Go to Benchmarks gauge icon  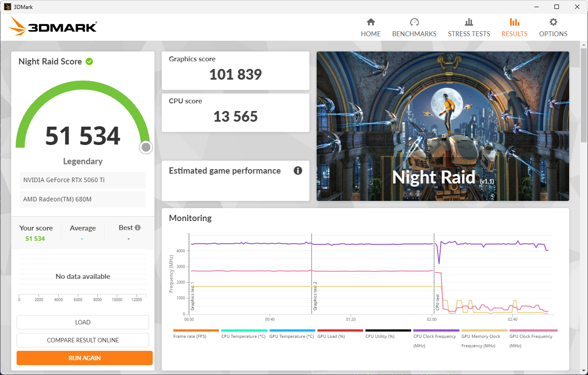click(414, 22)
